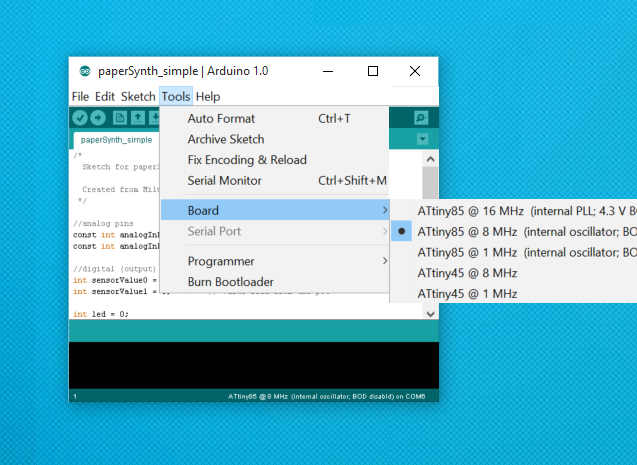Click the Arduino logo in title bar
This screenshot has width=637, height=465.
point(85,71)
